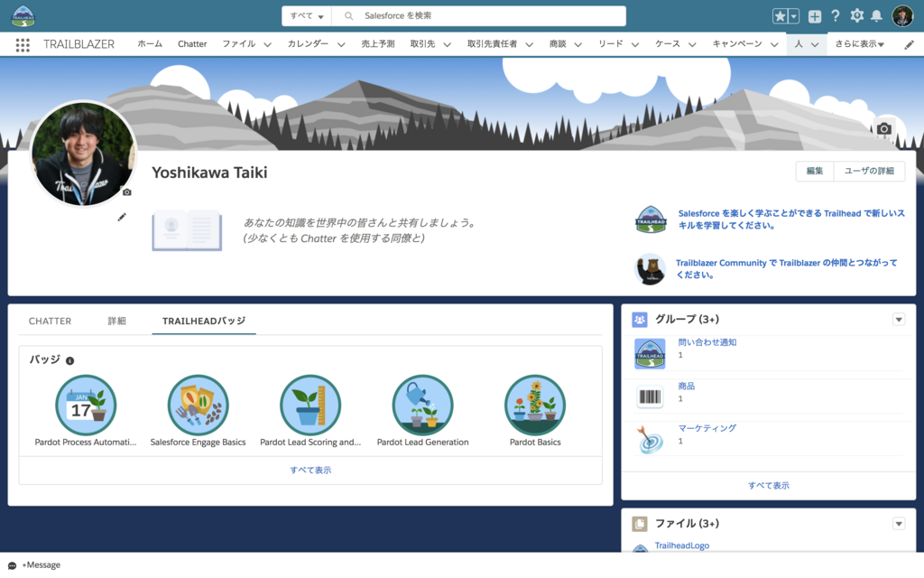Open the Help question mark icon
Viewport: 924px width, 578px height.
[835, 16]
